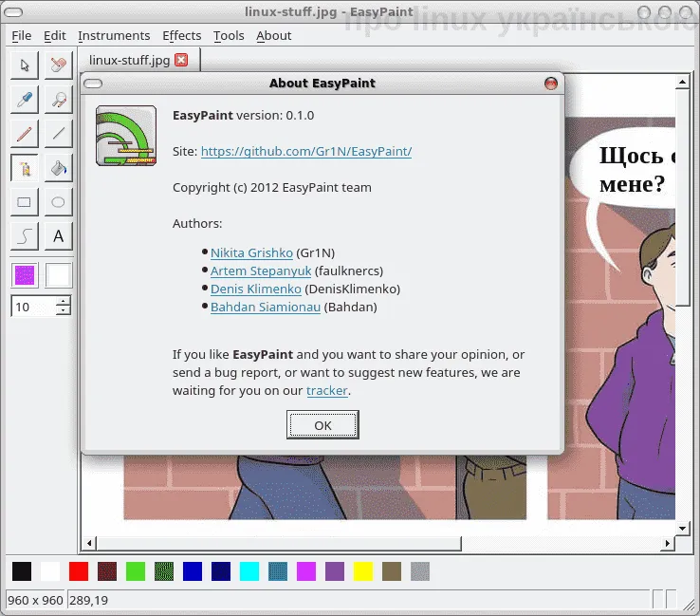
Task: Open the About menu
Action: pyautogui.click(x=274, y=36)
